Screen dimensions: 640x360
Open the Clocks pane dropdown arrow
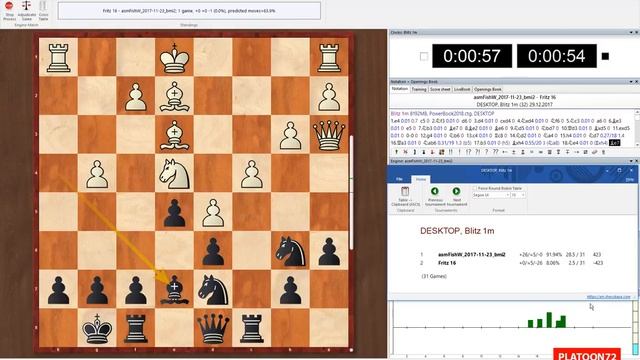tap(630, 32)
